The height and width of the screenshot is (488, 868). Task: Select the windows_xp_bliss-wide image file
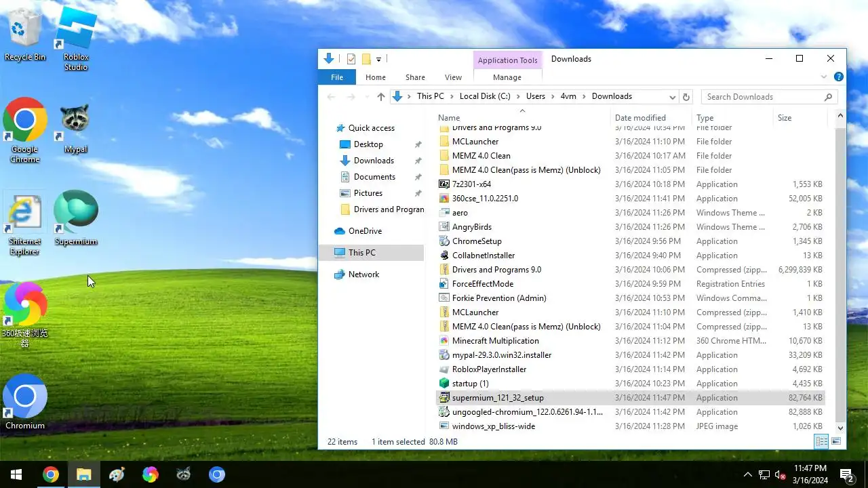click(x=630, y=426)
